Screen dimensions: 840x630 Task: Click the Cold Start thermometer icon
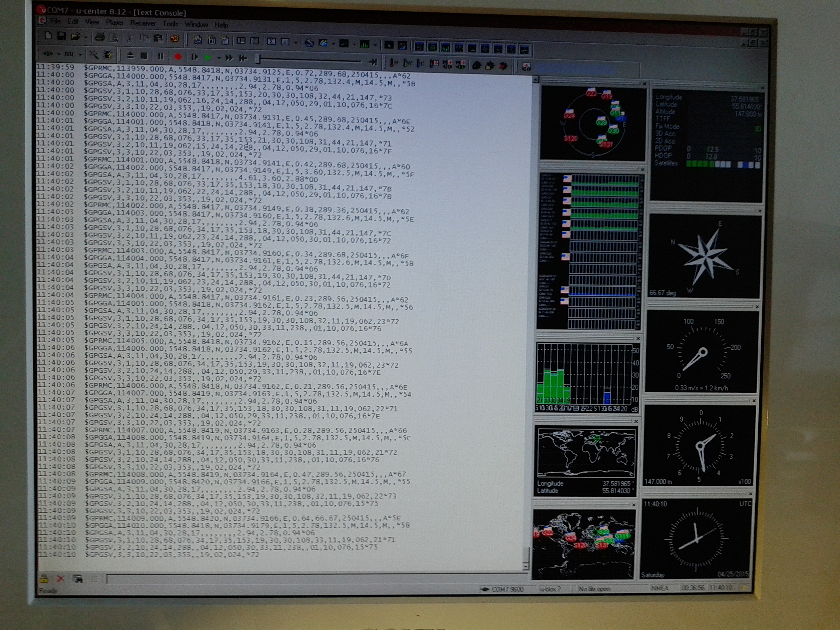[420, 63]
